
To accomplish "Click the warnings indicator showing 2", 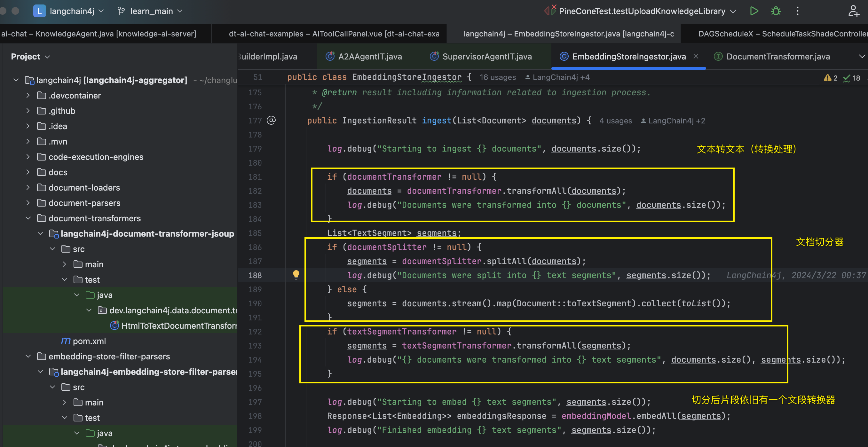I will 830,78.
